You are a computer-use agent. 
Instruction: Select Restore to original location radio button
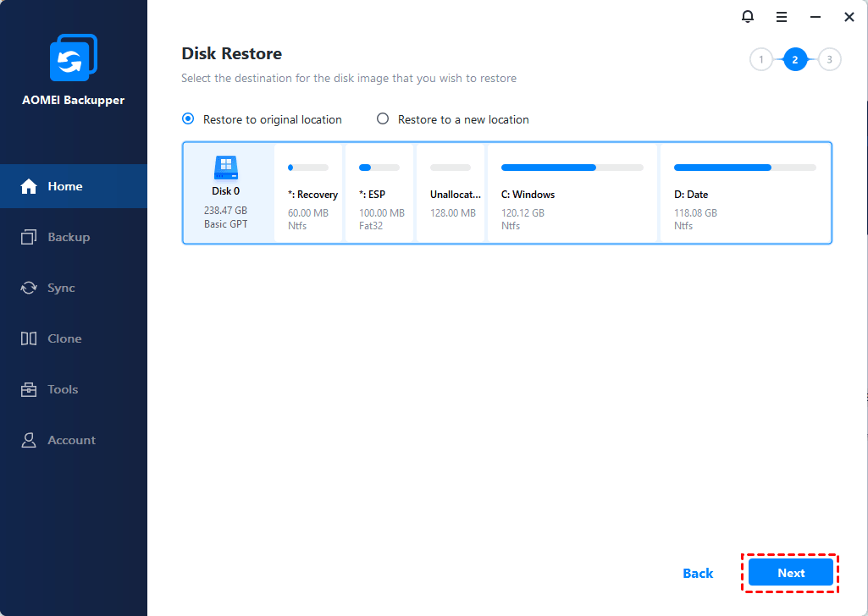click(188, 119)
